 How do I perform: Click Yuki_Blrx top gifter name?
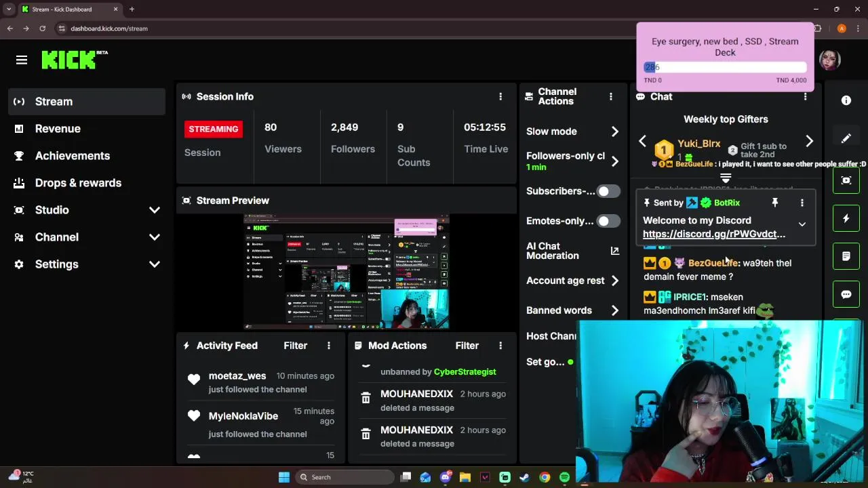(x=698, y=144)
